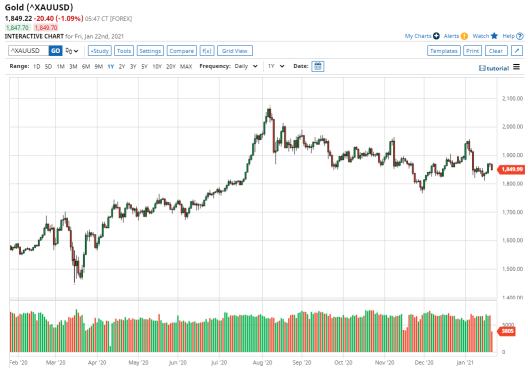Click the red 1,849.70 ask price
528x370 pixels.
point(46,28)
